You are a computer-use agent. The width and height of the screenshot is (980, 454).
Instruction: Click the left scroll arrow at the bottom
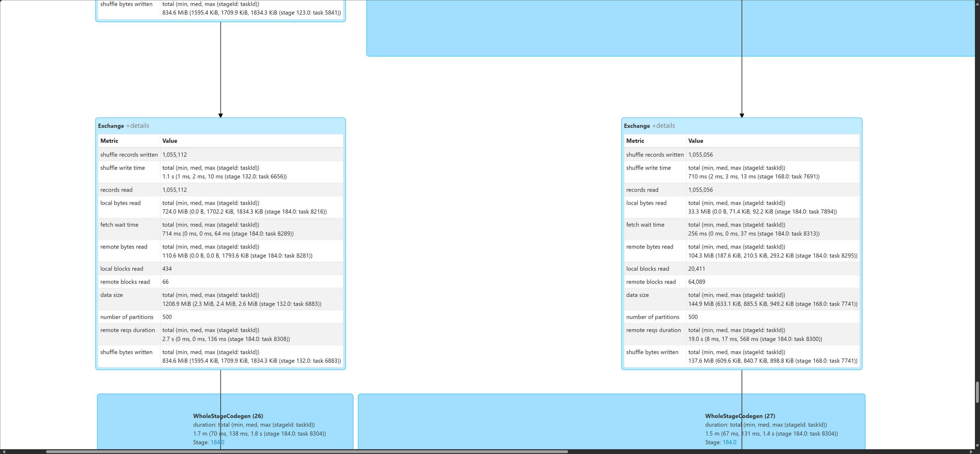tap(3, 451)
